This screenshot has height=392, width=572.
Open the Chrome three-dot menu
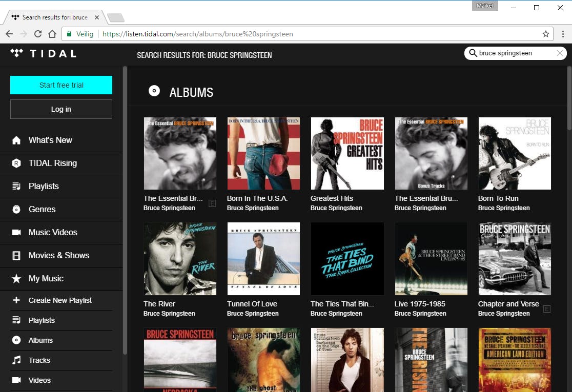[563, 34]
